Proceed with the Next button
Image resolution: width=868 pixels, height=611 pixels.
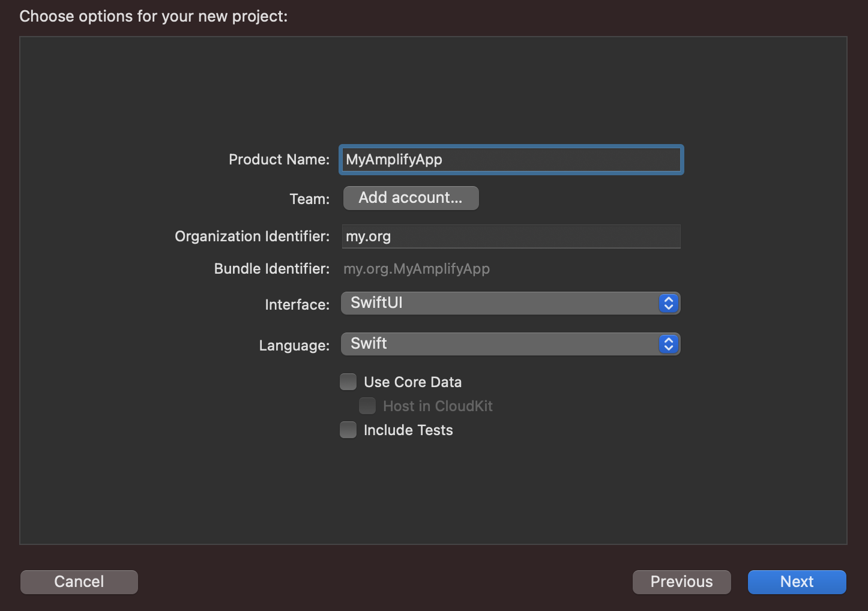(797, 582)
